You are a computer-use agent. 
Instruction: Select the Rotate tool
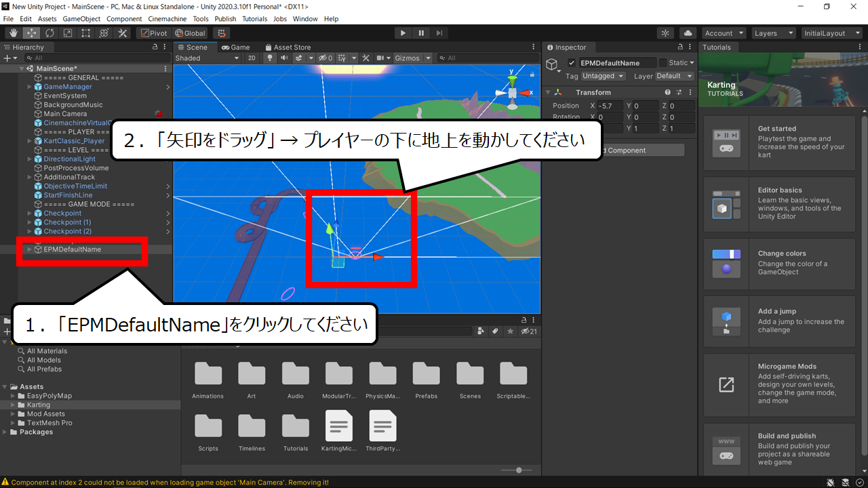click(x=50, y=33)
